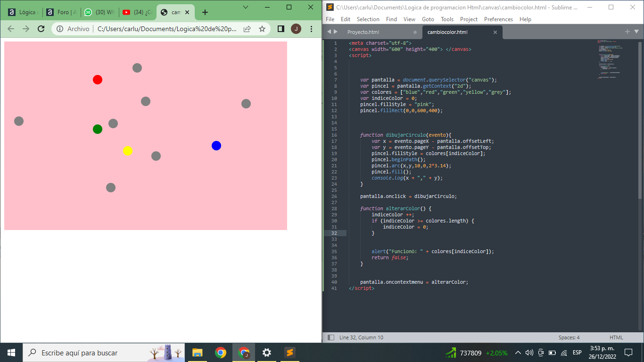Screen dimensions: 644x362
Task: Open Settings from the taskbar gear icon
Action: click(x=267, y=353)
